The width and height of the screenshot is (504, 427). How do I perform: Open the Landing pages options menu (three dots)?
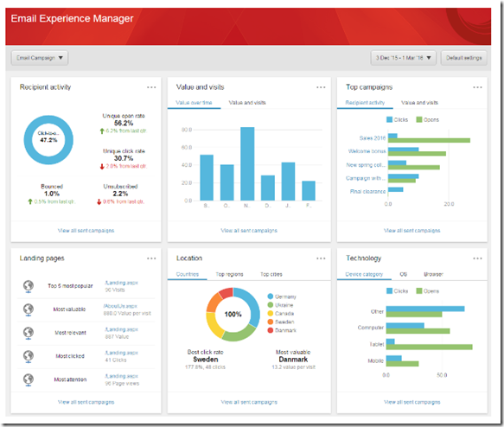tap(151, 258)
